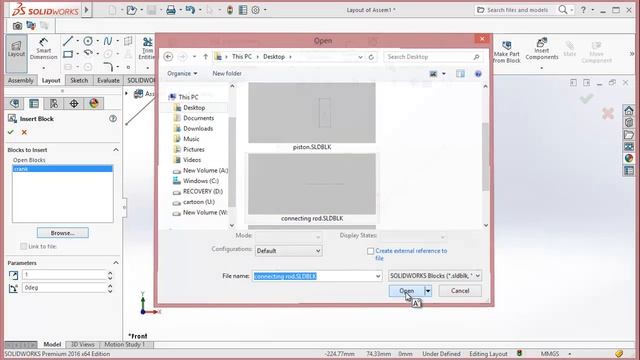The height and width of the screenshot is (360, 640).
Task: Open the 3D Views bottom tab
Action: pos(82,344)
